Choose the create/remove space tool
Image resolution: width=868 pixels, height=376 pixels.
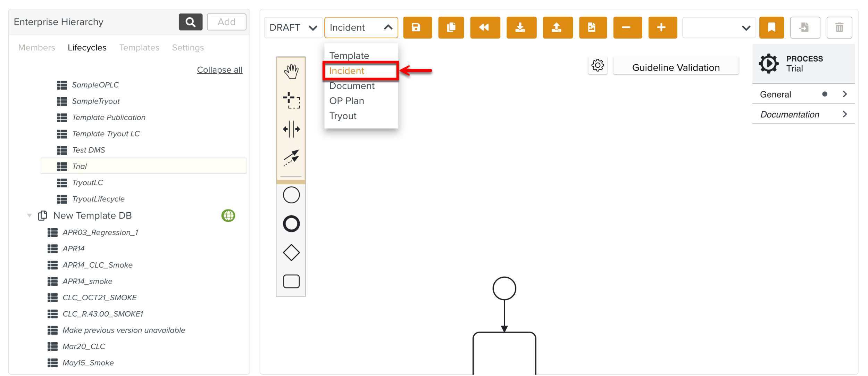pos(291,129)
